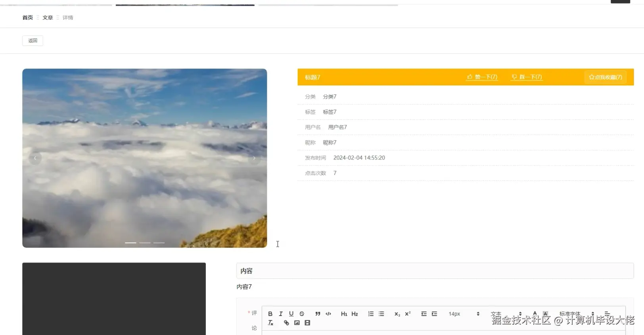Select the first carousel indicator

tap(130, 243)
